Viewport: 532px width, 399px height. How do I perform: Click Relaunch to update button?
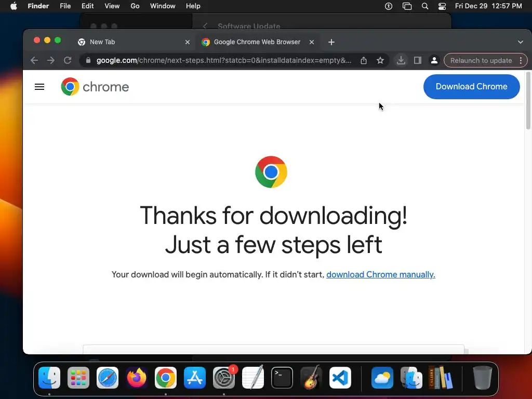(x=481, y=60)
